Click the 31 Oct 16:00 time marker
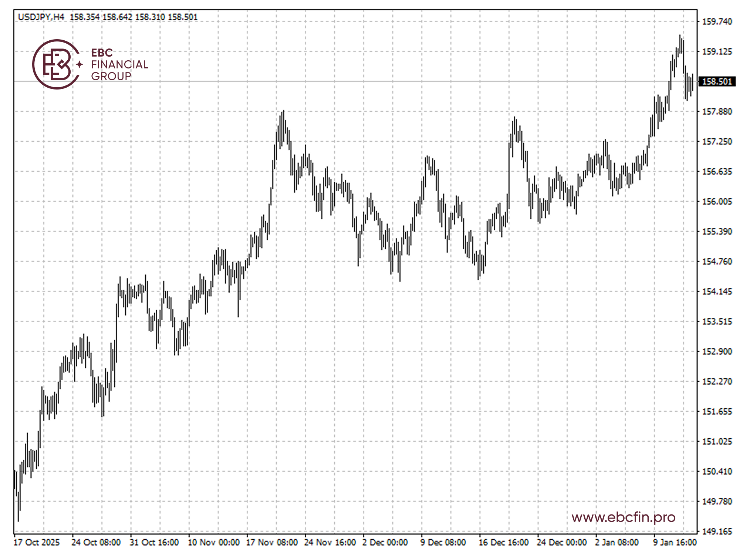The width and height of the screenshot is (750, 560). click(x=154, y=542)
